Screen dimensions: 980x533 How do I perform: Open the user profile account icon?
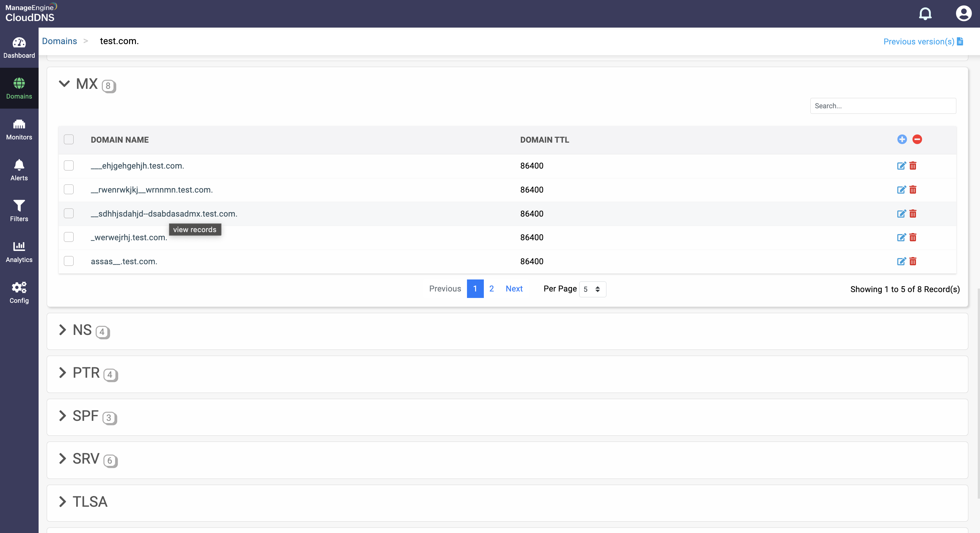[x=963, y=14]
